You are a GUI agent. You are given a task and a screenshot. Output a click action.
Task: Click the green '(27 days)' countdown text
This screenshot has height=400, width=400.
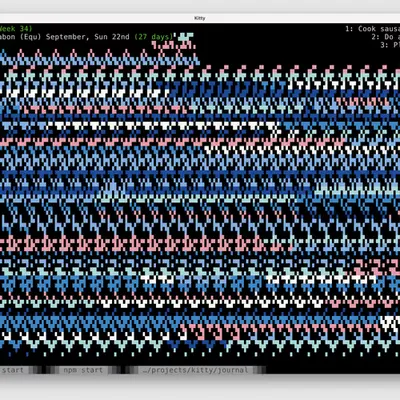pos(154,37)
